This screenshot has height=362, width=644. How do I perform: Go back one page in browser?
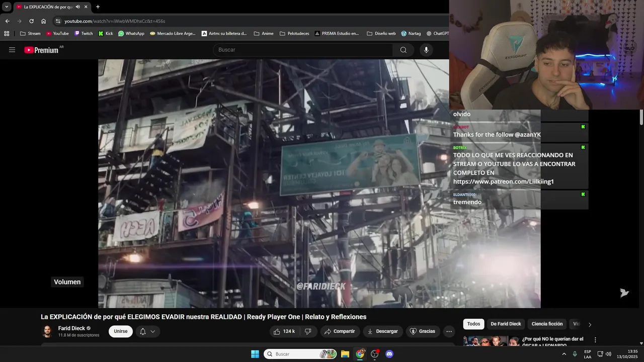tap(7, 21)
